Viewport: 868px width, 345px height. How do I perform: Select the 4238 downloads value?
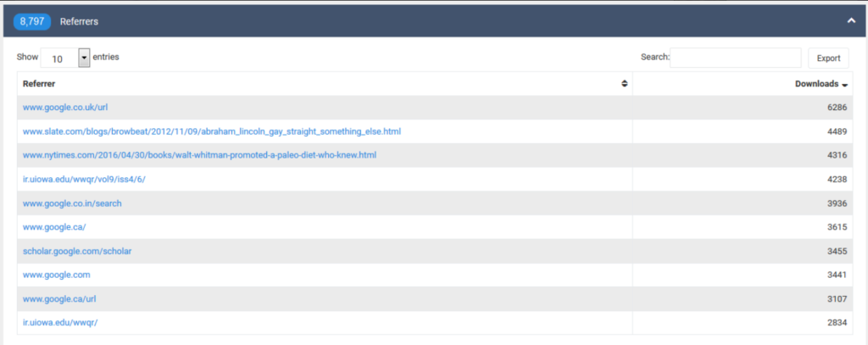tap(837, 180)
